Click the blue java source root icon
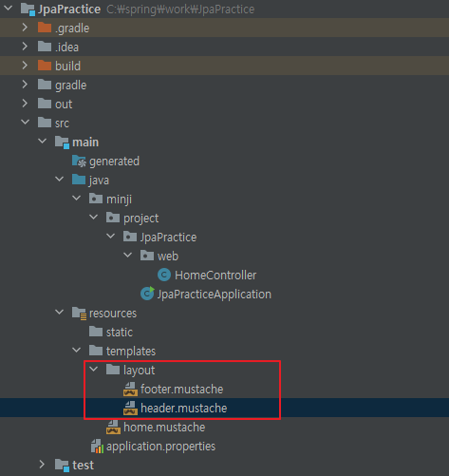Viewport: 449px width, 476px height. [x=79, y=180]
